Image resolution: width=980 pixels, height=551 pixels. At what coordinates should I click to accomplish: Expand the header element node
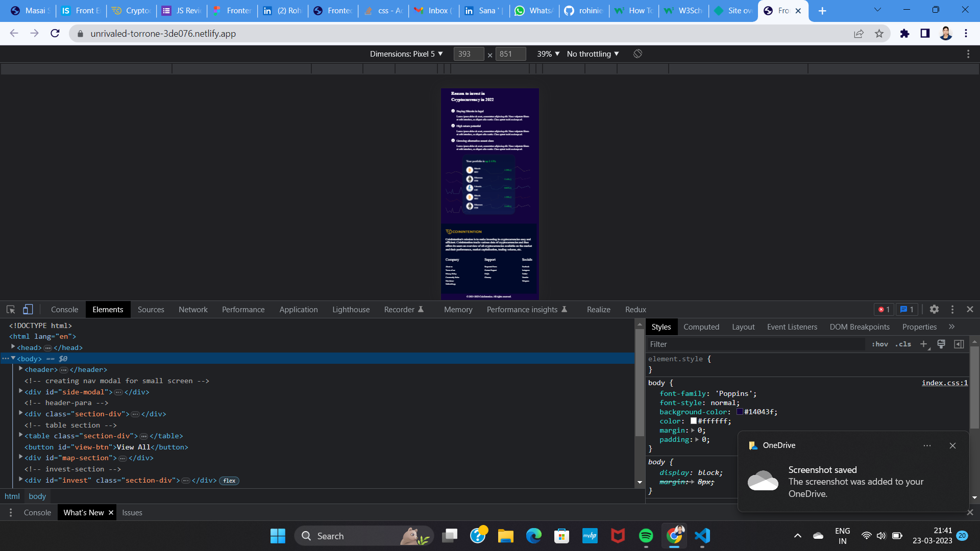pos(21,369)
